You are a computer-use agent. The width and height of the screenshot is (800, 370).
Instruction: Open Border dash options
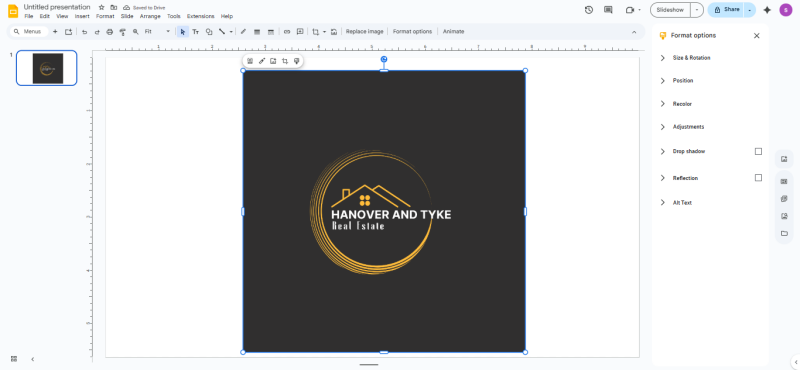270,32
